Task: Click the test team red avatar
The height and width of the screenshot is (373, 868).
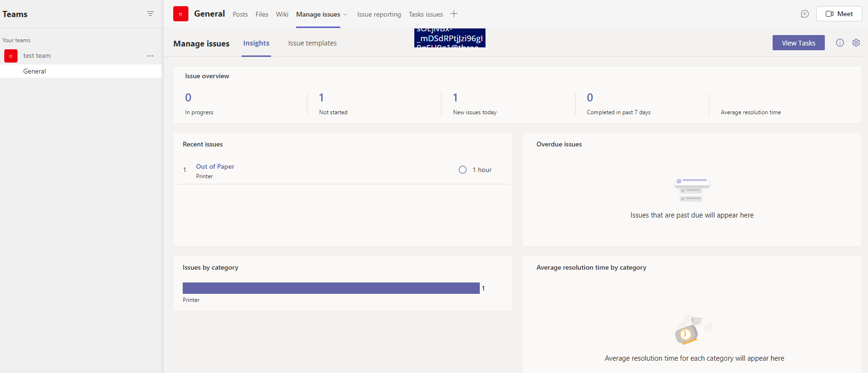Action: tap(11, 56)
